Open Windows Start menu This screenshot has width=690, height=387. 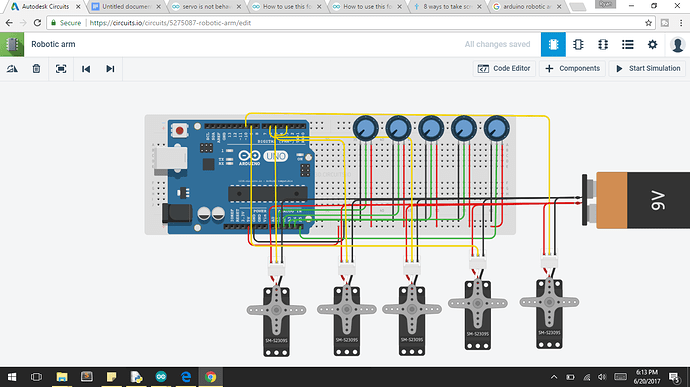point(12,377)
